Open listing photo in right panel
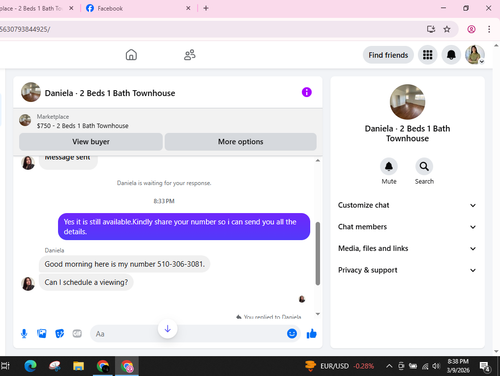 click(x=407, y=102)
